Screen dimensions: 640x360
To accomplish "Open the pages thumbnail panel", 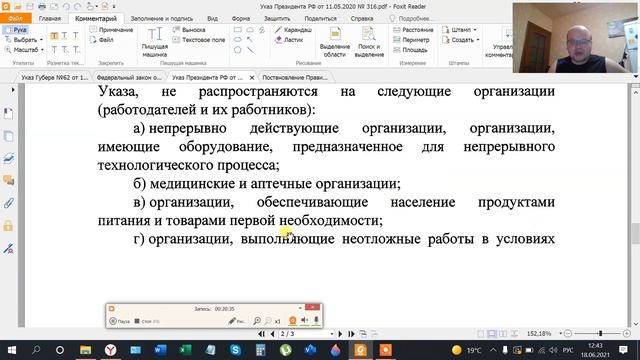I will click(x=9, y=136).
